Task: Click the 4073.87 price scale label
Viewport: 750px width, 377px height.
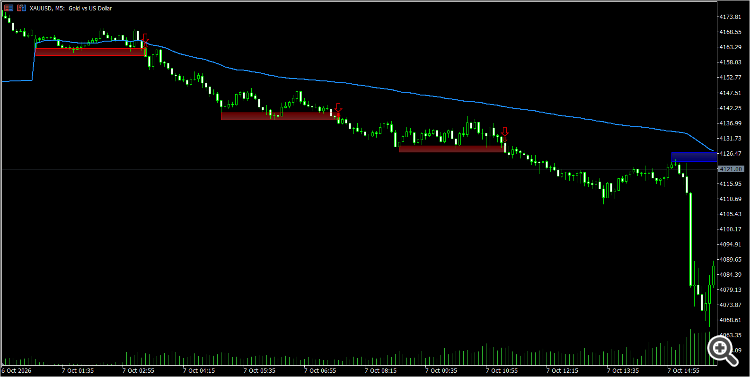Action: (730, 305)
